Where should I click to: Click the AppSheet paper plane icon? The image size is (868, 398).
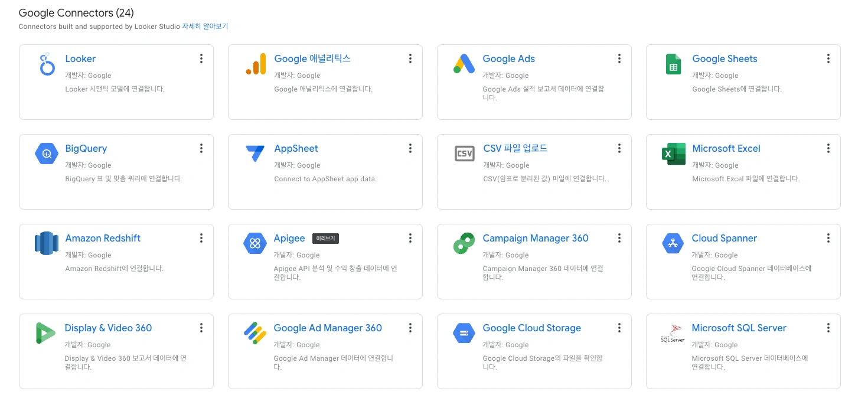click(256, 154)
